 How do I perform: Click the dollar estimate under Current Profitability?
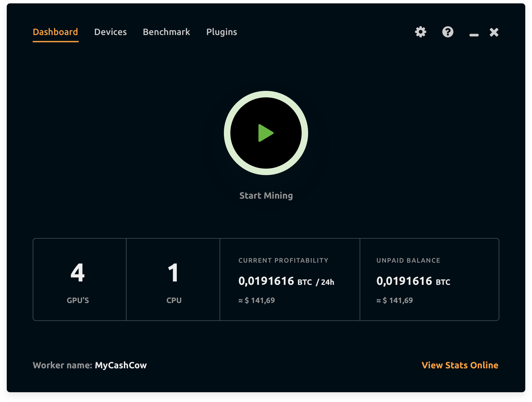pos(257,300)
